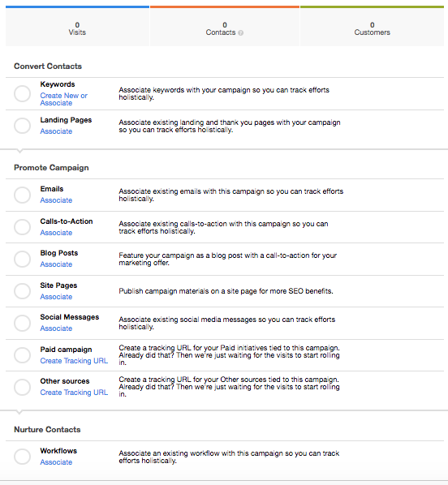
Task: Click the Workflows status circle
Action: click(x=22, y=457)
